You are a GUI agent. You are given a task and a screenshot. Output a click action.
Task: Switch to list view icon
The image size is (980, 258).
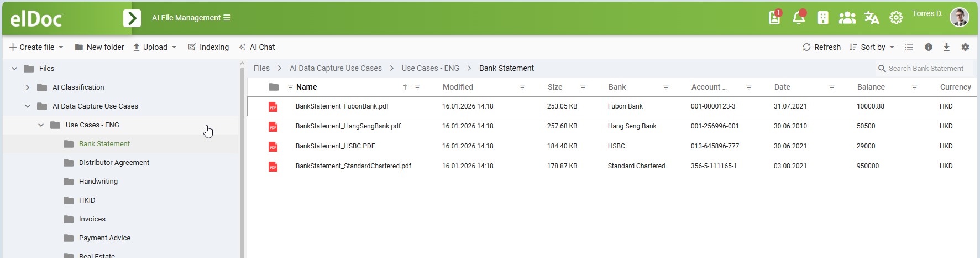pos(909,47)
